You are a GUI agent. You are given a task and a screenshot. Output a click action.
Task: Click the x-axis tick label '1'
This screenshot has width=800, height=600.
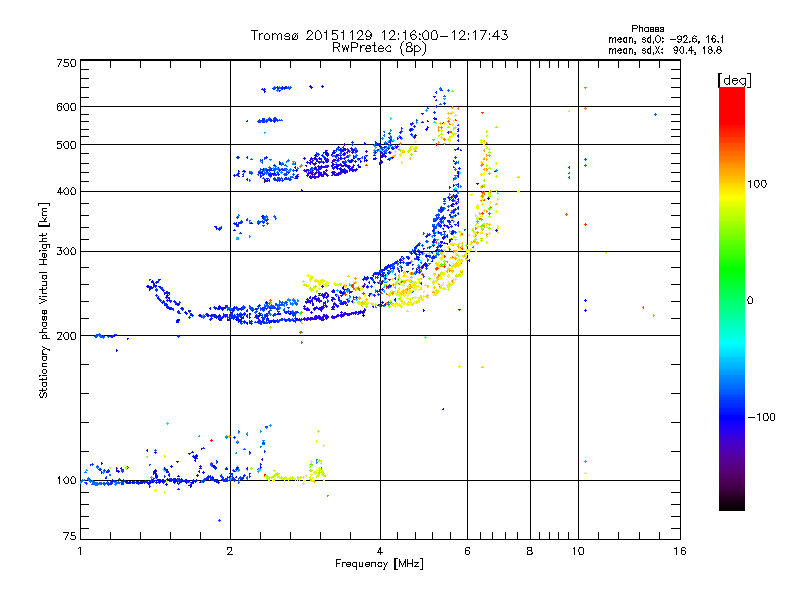coord(80,551)
